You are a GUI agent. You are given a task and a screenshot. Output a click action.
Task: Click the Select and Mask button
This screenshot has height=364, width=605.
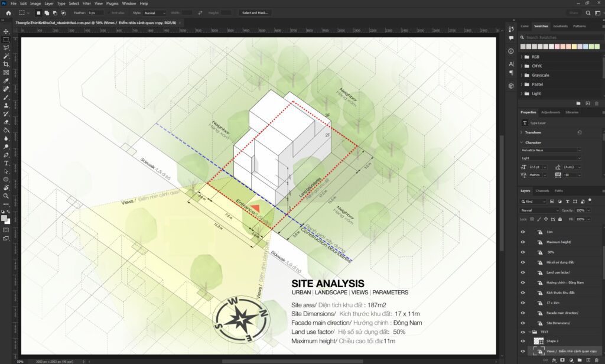point(255,12)
